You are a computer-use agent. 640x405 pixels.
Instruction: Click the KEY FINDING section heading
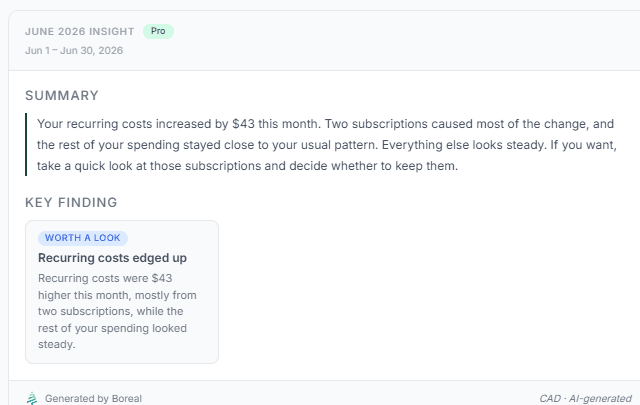coord(71,202)
